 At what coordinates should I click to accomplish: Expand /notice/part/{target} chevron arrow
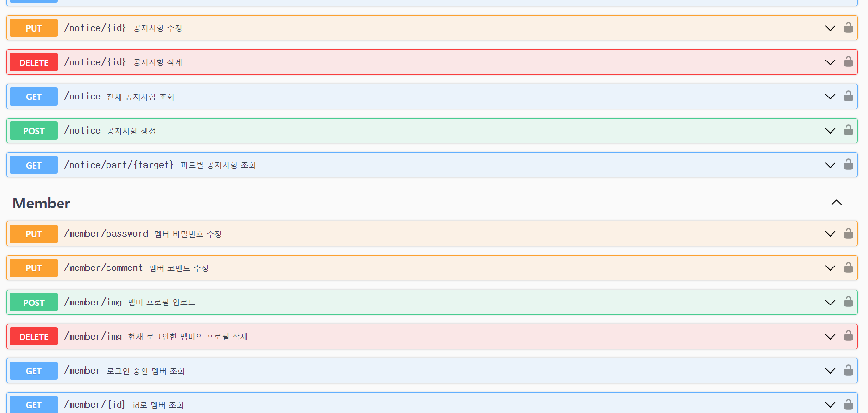click(830, 165)
